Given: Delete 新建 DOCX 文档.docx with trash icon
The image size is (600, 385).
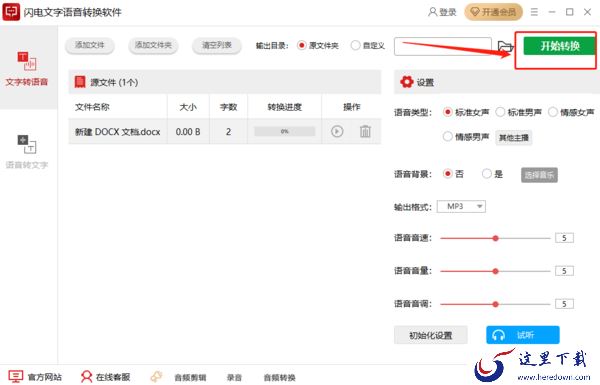Looking at the screenshot, I should 365,131.
